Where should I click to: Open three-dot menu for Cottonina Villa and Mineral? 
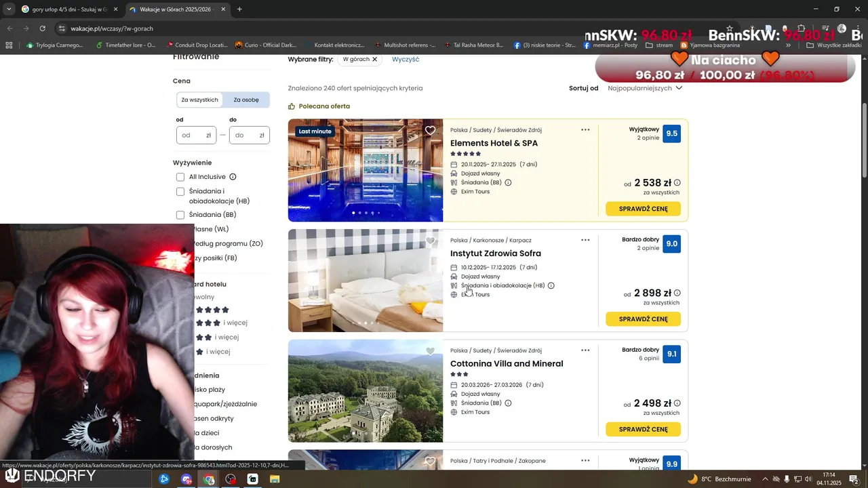pyautogui.click(x=585, y=350)
